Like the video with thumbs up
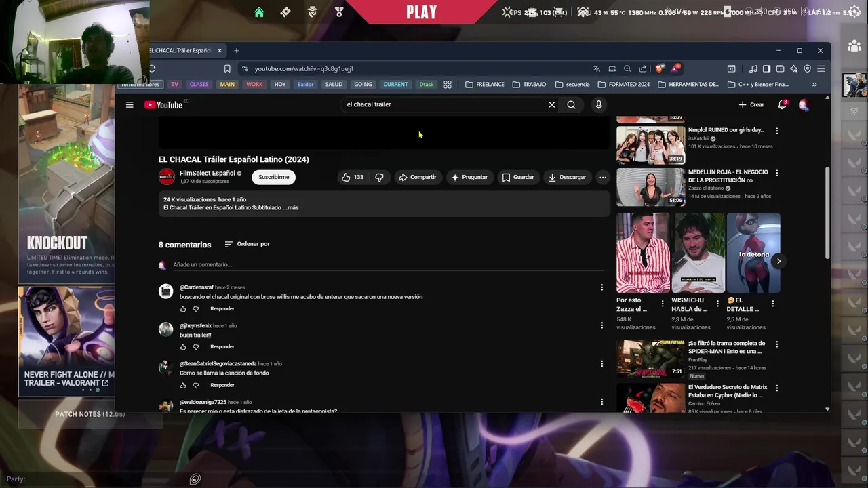 (352, 177)
